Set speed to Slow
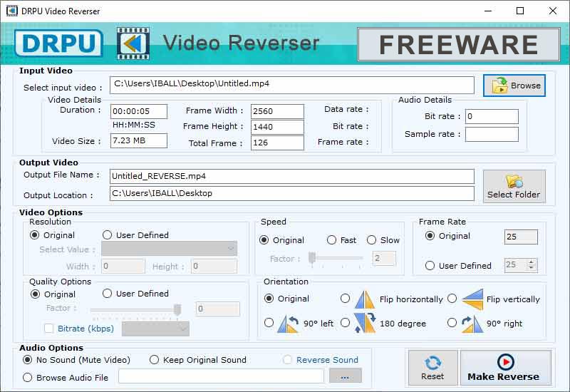570x392 pixels. point(371,240)
